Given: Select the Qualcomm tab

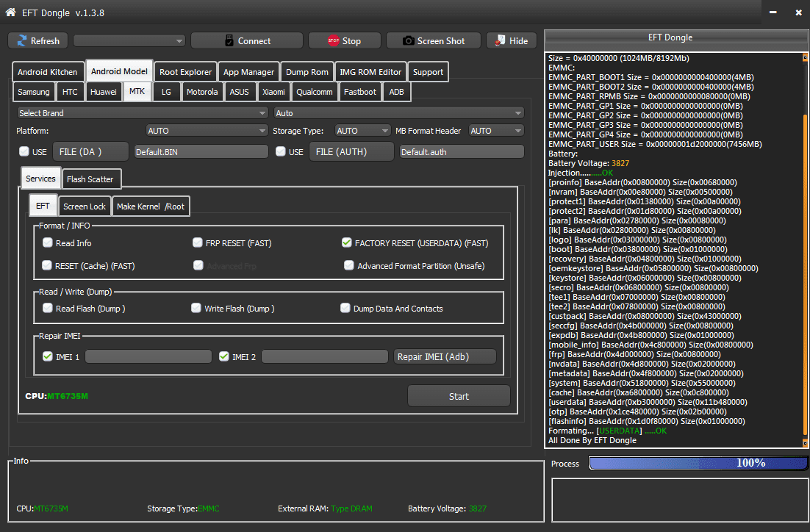Looking at the screenshot, I should 314,92.
